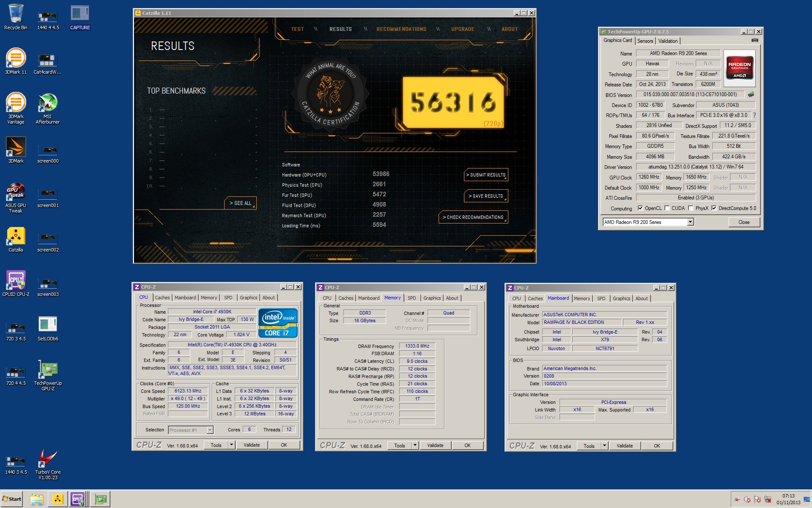Enable the CUDA checkbox
Screen dimensions: 812x508
(x=667, y=208)
